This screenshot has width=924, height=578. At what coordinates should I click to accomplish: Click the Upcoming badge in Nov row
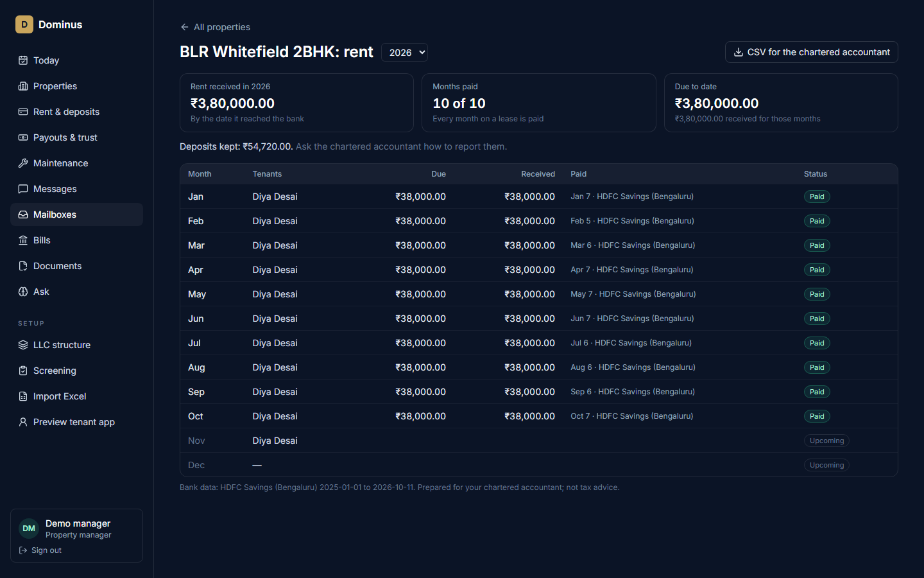click(826, 441)
